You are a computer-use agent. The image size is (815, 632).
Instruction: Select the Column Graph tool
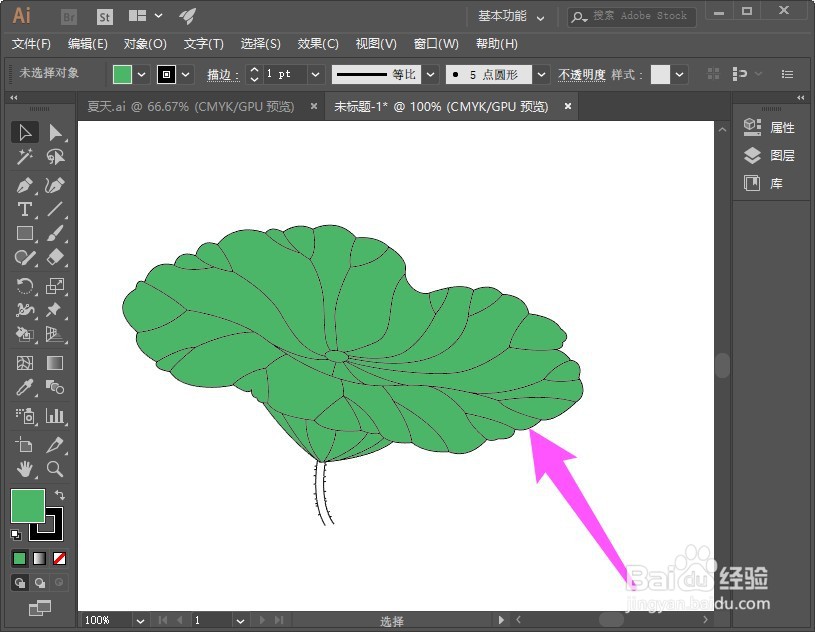(x=55, y=416)
